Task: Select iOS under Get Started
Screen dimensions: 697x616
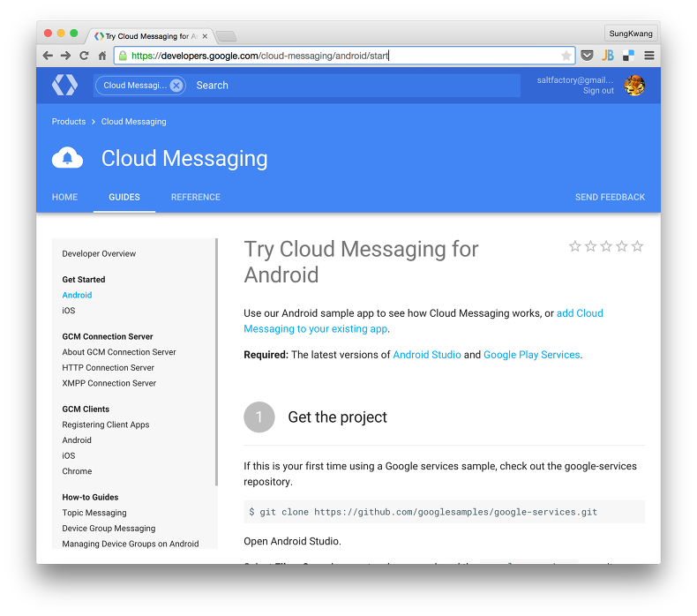Action: click(69, 311)
